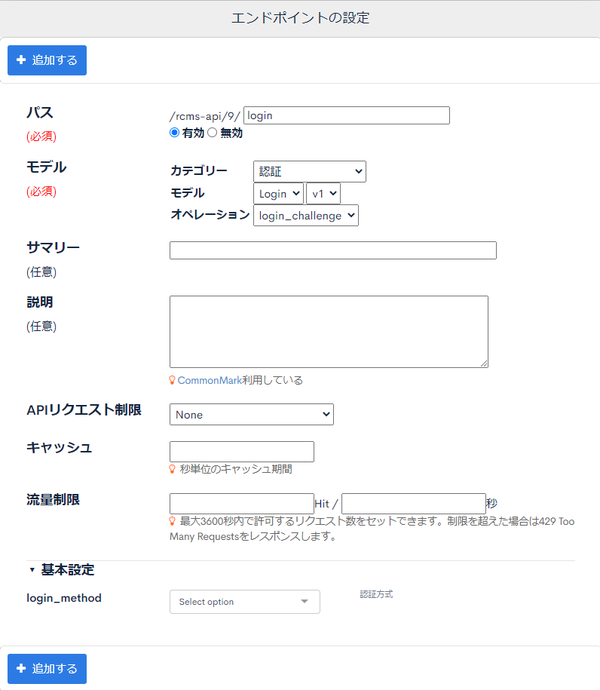Open the APIリクエスト制限 dropdown showing None
This screenshot has height=690, width=600.
[x=251, y=415]
